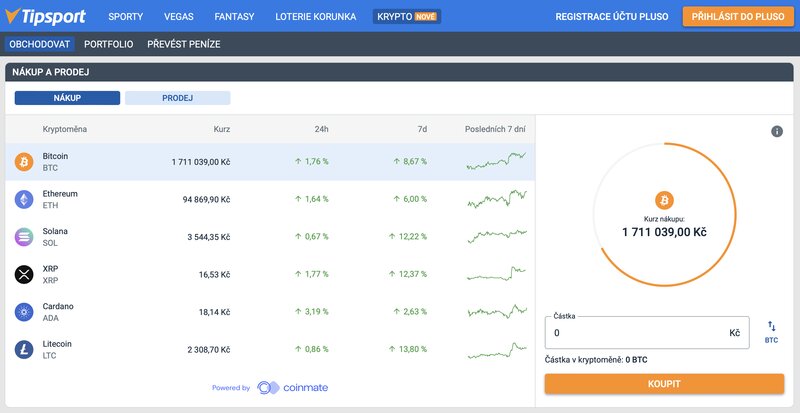Click the Bitcoin icon inside the orange circle

(664, 201)
